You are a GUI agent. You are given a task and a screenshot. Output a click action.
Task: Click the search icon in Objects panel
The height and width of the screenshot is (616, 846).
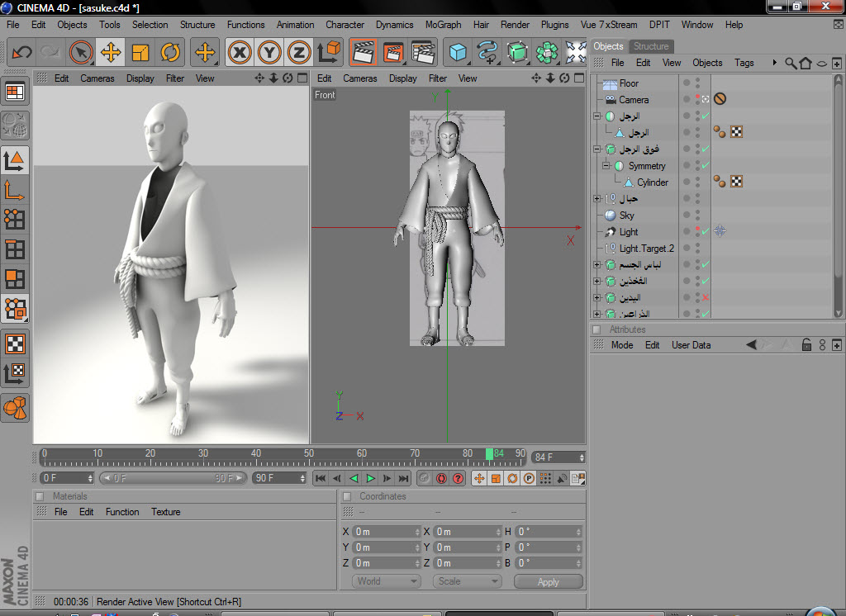[791, 63]
